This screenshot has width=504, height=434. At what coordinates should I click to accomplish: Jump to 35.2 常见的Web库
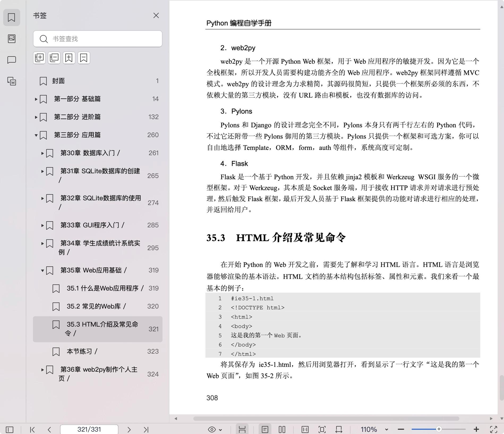pyautogui.click(x=98, y=306)
